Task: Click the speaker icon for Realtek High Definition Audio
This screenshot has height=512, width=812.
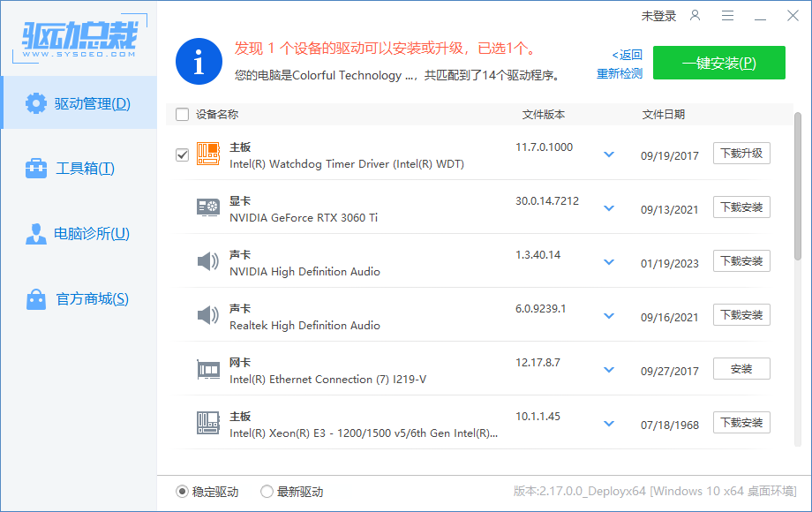Action: 208,315
